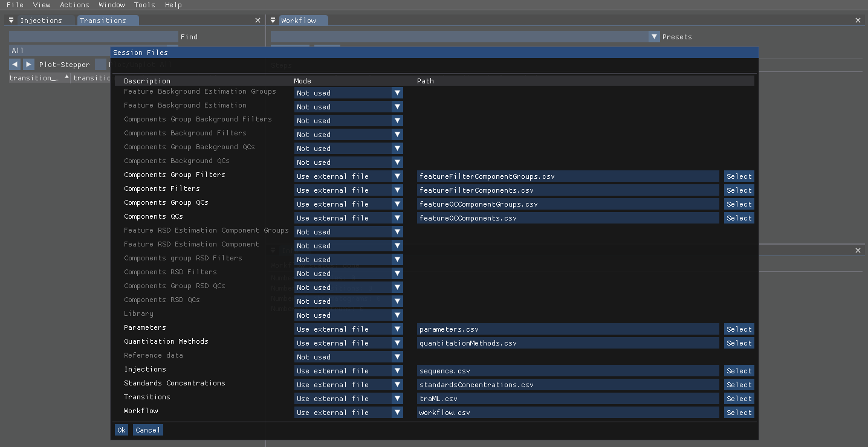868x447 pixels.
Task: Open the Tools menu
Action: [144, 5]
